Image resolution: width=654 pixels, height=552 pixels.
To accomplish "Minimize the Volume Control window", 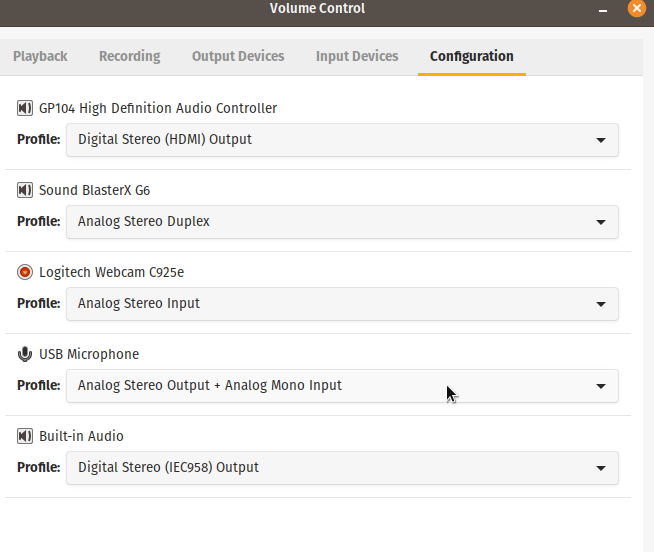I will [x=603, y=10].
